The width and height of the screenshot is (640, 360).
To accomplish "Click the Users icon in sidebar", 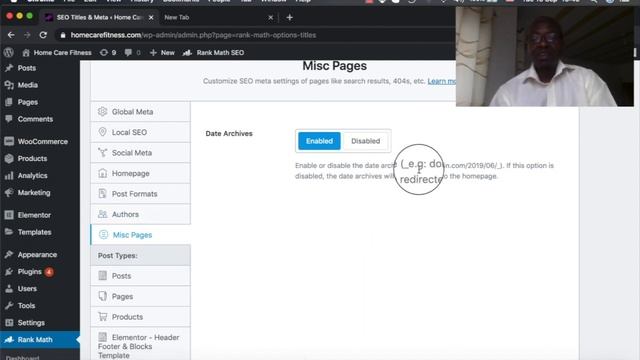I will 9,289.
